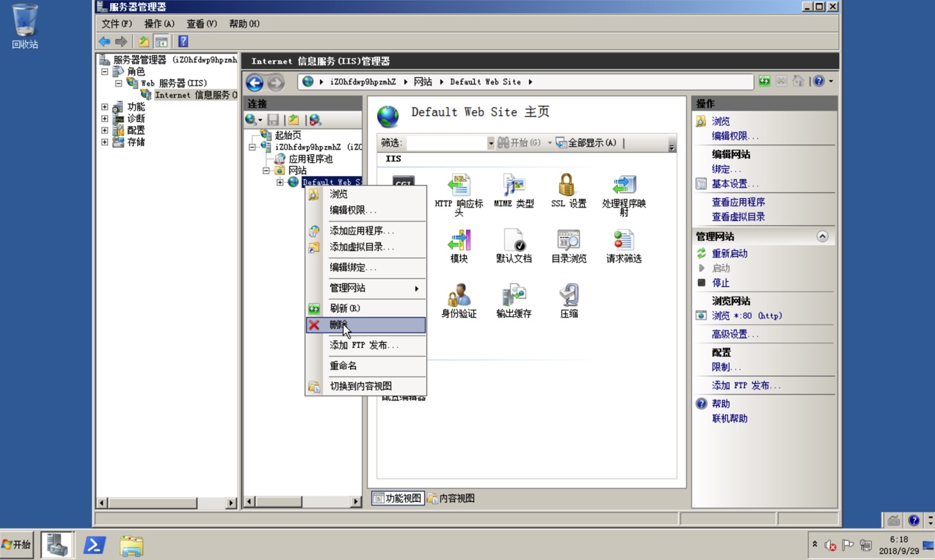The height and width of the screenshot is (560, 935).
Task: Choose 添加应用程序... in the context menu
Action: click(x=366, y=230)
